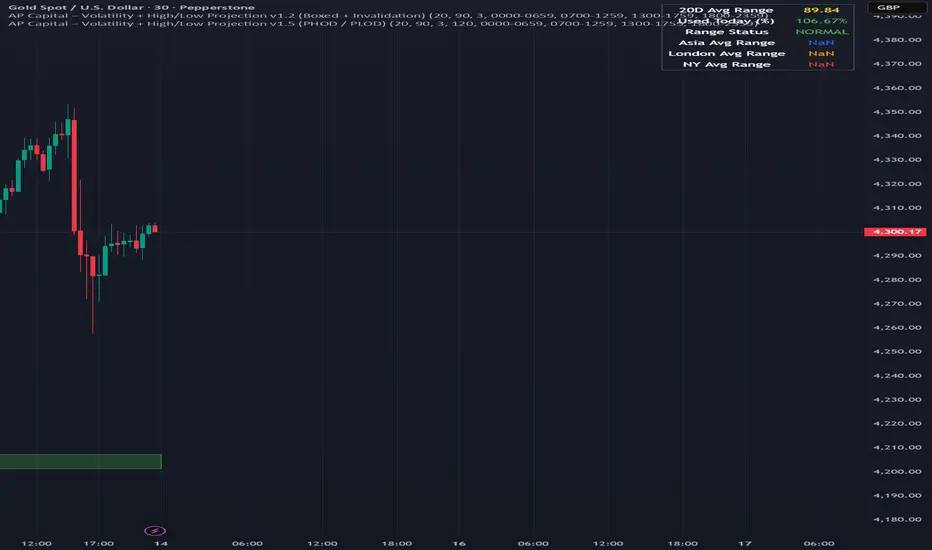This screenshot has height=550, width=932.
Task: Click the red 4,300.17 current price label
Action: point(895,231)
